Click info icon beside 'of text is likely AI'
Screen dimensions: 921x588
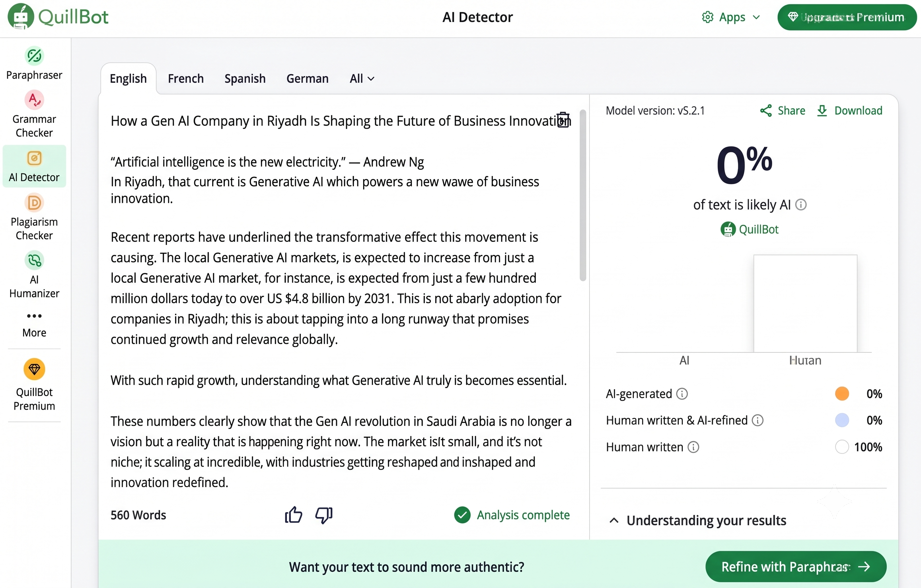801,205
